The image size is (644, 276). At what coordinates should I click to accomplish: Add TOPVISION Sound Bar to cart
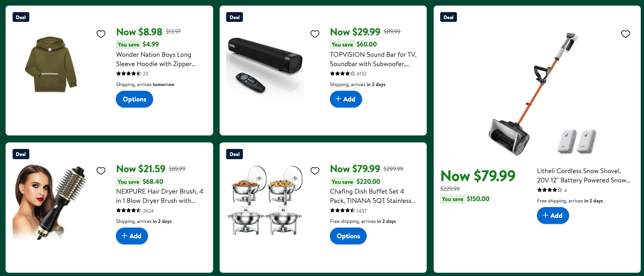tap(346, 99)
